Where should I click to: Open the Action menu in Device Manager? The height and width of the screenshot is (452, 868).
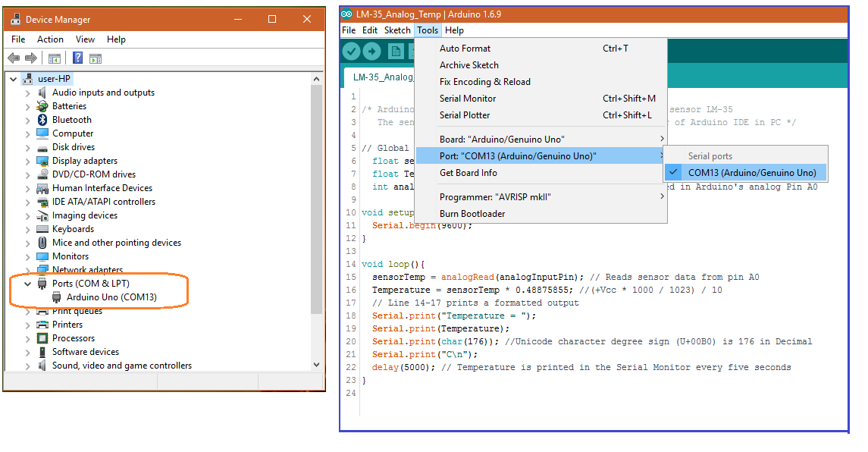[x=50, y=39]
